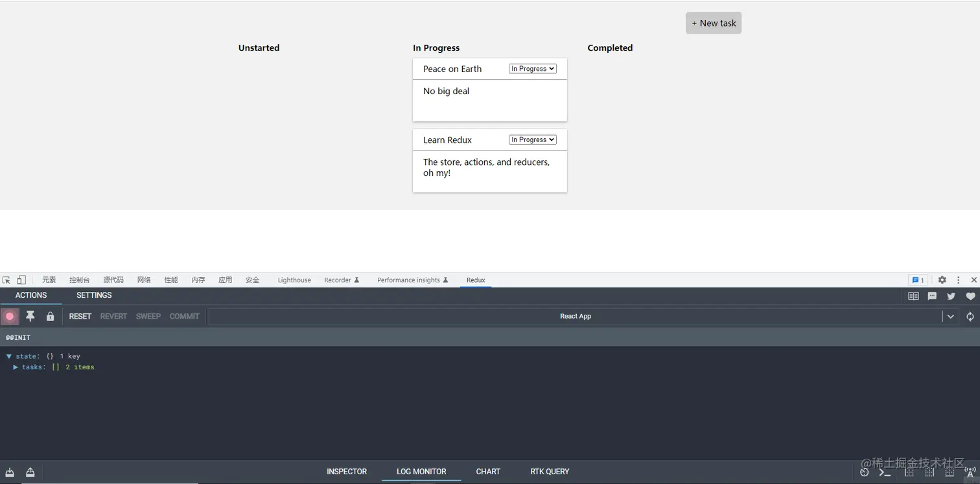Click the Learn Redux task title
Screen dimensions: 980x484
pos(447,139)
